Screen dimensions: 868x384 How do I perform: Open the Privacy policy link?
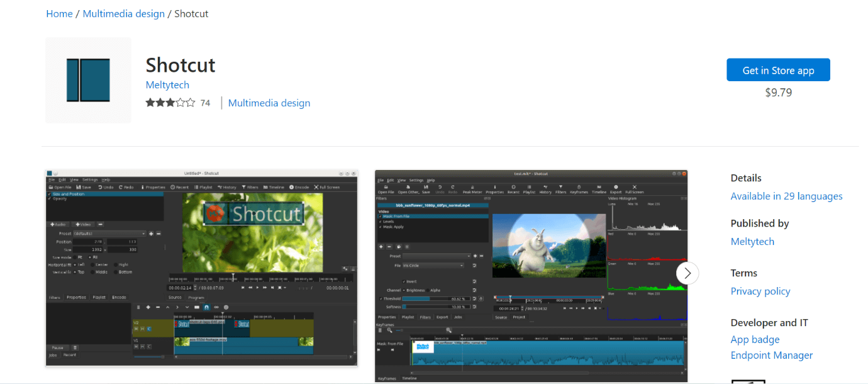point(760,291)
